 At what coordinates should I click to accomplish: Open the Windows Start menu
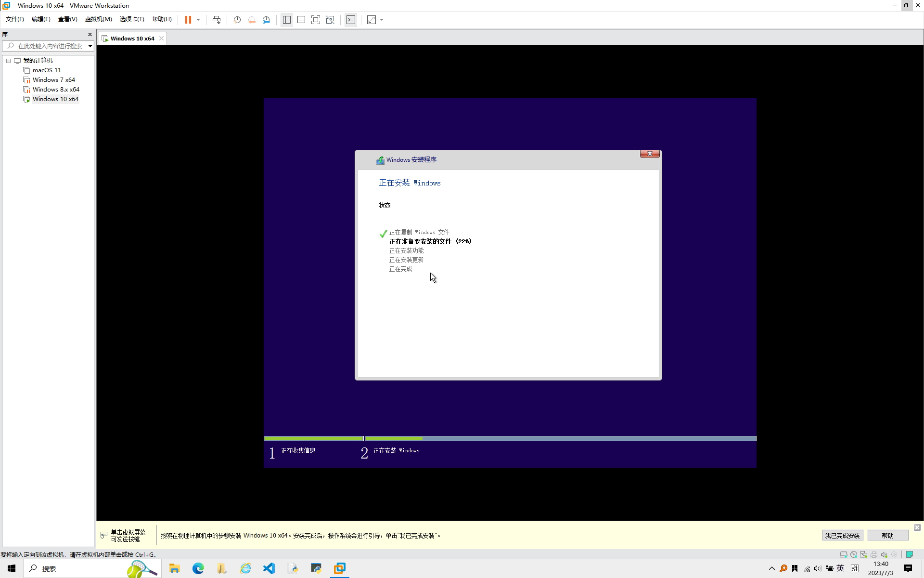pyautogui.click(x=12, y=568)
